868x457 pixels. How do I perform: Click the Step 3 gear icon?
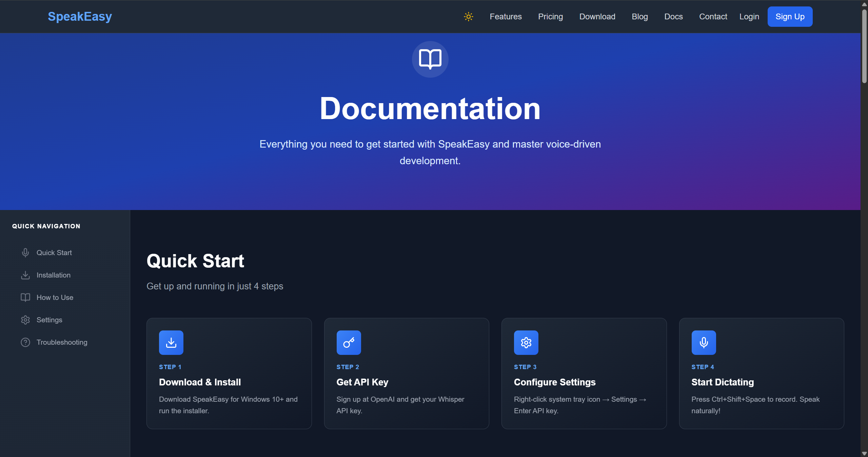pyautogui.click(x=526, y=343)
